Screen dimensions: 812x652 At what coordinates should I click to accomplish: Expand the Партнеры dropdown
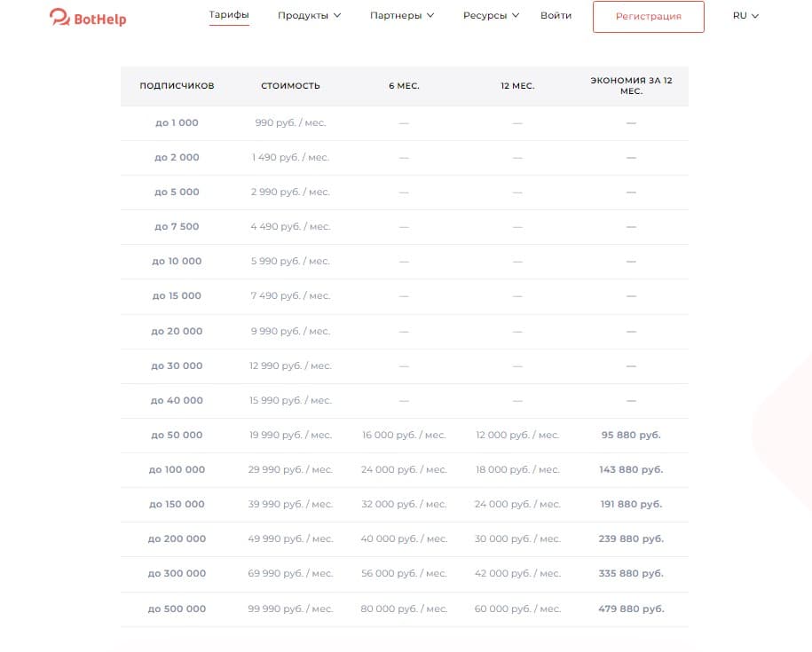click(402, 16)
